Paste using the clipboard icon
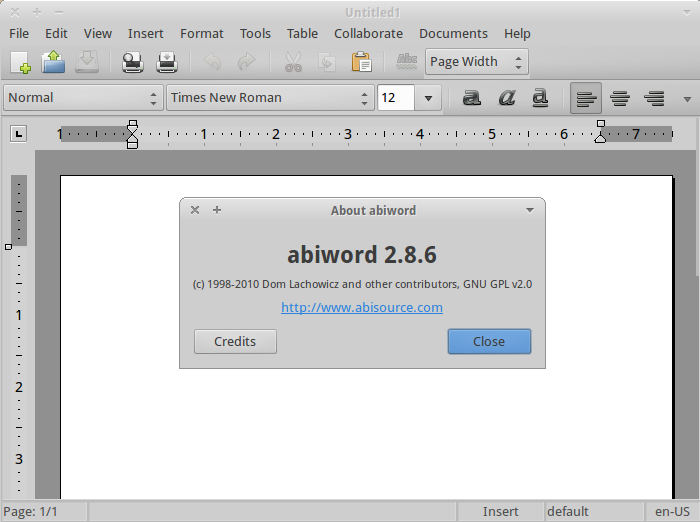 point(361,62)
